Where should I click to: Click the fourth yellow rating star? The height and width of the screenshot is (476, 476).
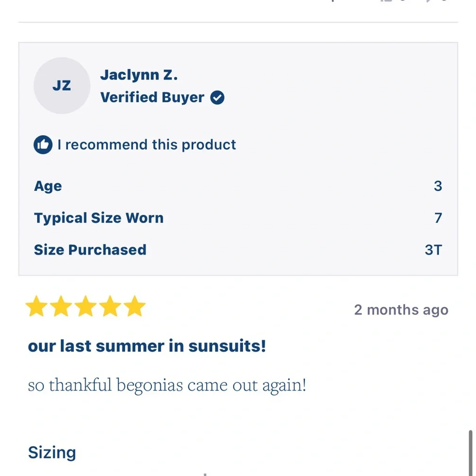click(110, 306)
